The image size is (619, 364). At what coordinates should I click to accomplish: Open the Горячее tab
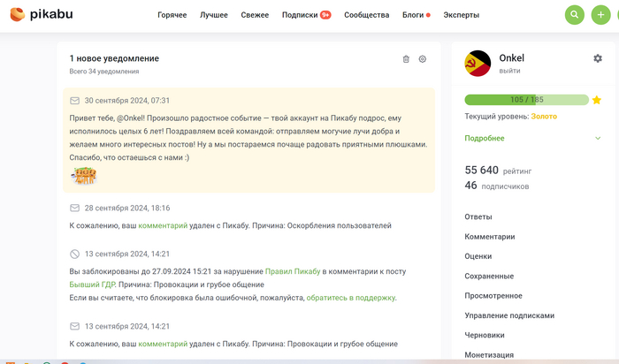pyautogui.click(x=172, y=15)
